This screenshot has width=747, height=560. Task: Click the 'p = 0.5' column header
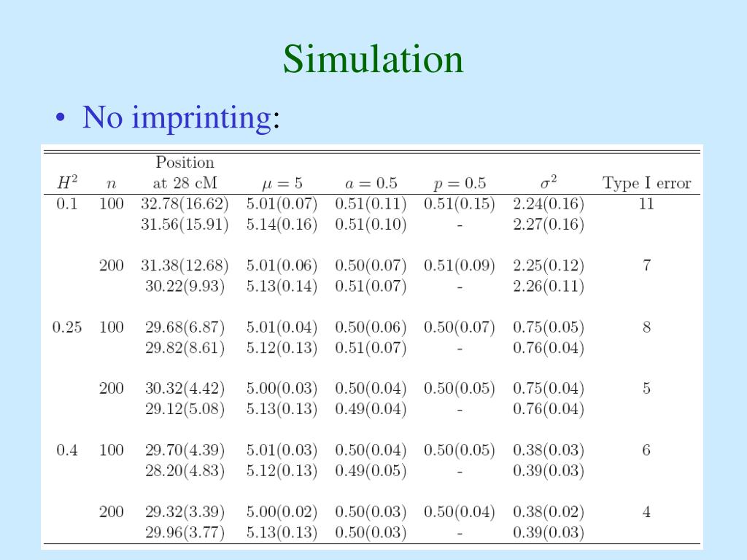point(460,184)
